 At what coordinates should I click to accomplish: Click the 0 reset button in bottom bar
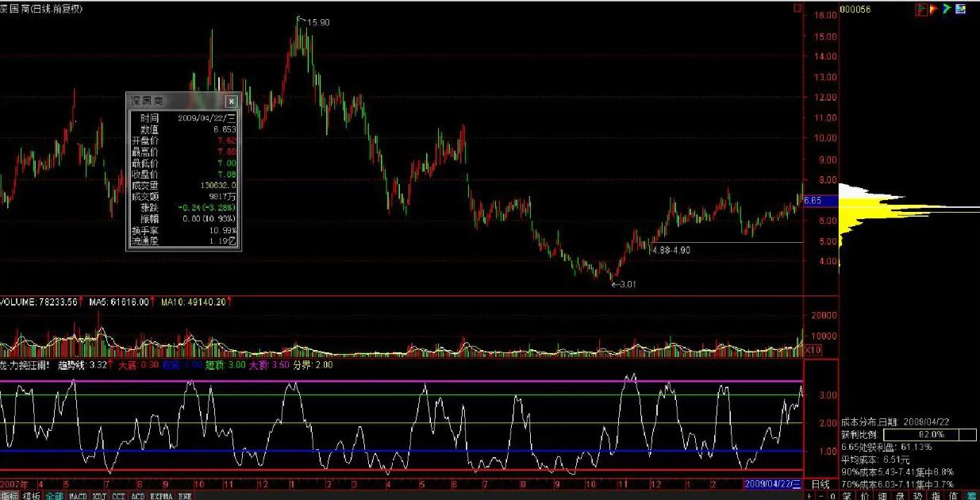pos(832,495)
